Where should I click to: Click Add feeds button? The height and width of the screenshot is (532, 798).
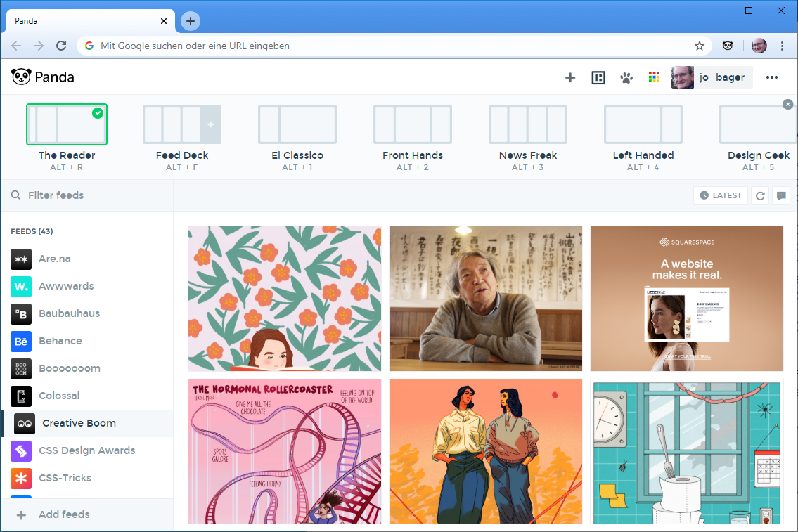pos(64,514)
